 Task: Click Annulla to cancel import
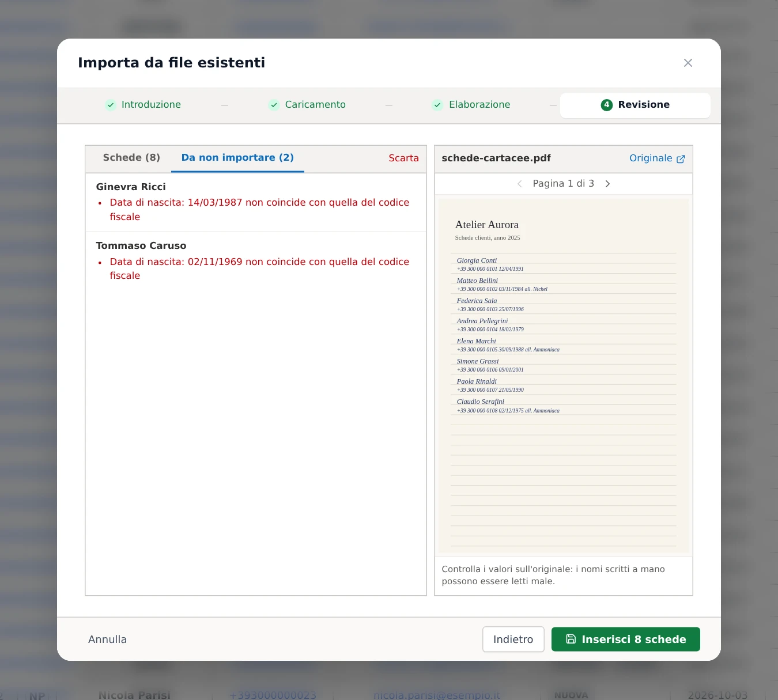point(107,640)
